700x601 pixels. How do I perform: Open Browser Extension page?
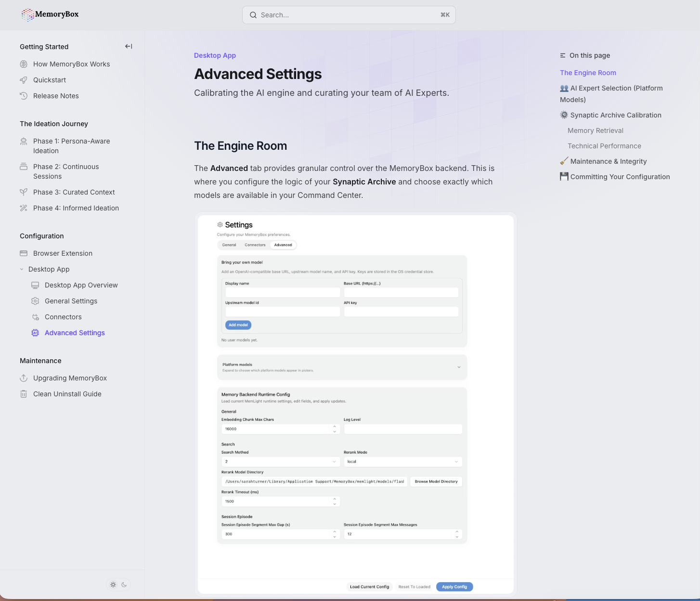coord(63,253)
